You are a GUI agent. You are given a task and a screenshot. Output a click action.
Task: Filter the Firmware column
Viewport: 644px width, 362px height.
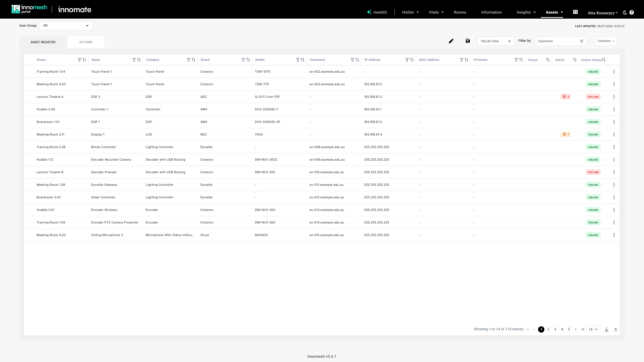point(516,60)
